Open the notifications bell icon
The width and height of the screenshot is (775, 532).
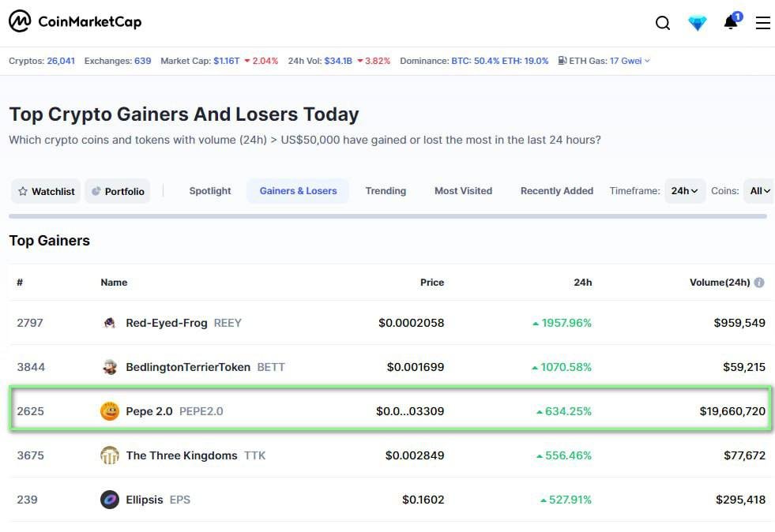click(x=731, y=22)
